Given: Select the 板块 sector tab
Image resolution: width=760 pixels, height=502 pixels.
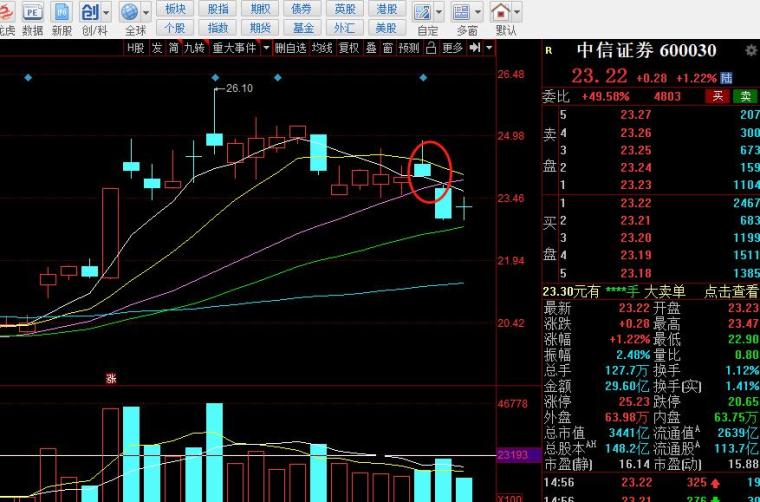Looking at the screenshot, I should [x=175, y=8].
